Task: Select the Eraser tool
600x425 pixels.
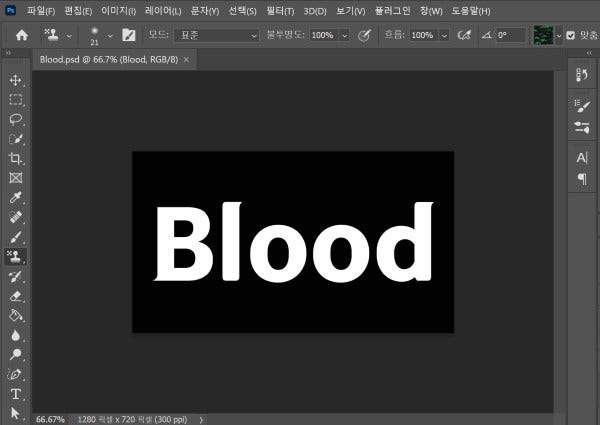Action: click(x=15, y=296)
